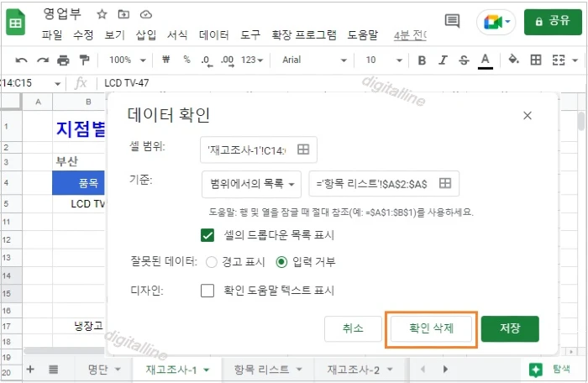Screen dimensions: 588x383
Task: Click the 저장 button
Action: coord(510,328)
